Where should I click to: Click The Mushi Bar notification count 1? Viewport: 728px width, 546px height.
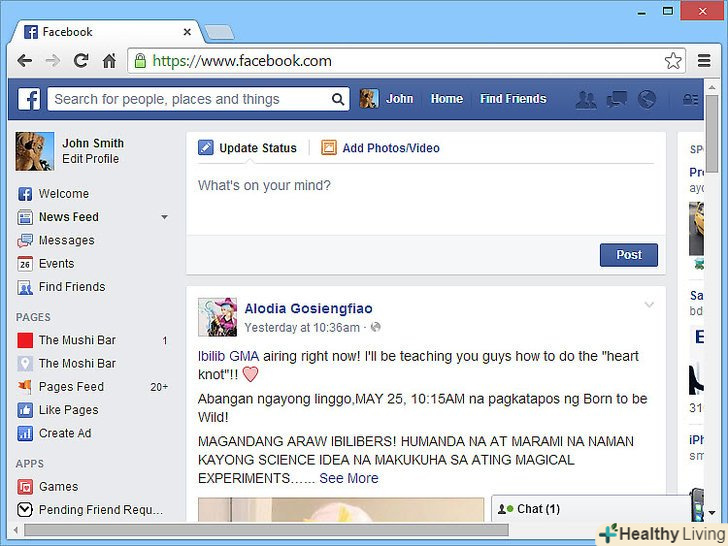[165, 341]
